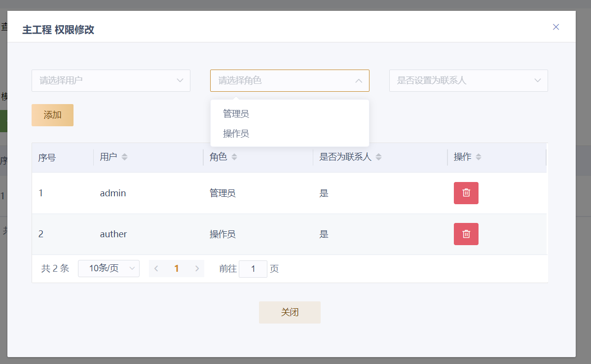Select page number 1 in pagination
The height and width of the screenshot is (364, 591).
click(177, 268)
